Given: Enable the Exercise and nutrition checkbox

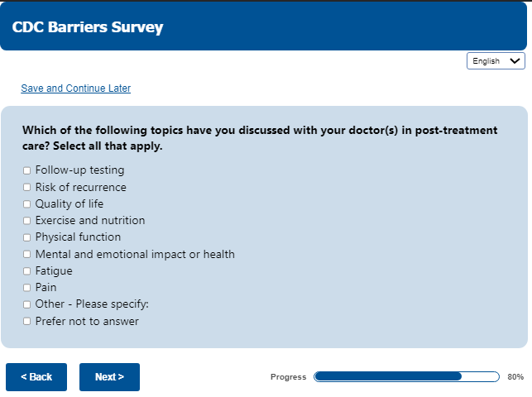Looking at the screenshot, I should 26,221.
